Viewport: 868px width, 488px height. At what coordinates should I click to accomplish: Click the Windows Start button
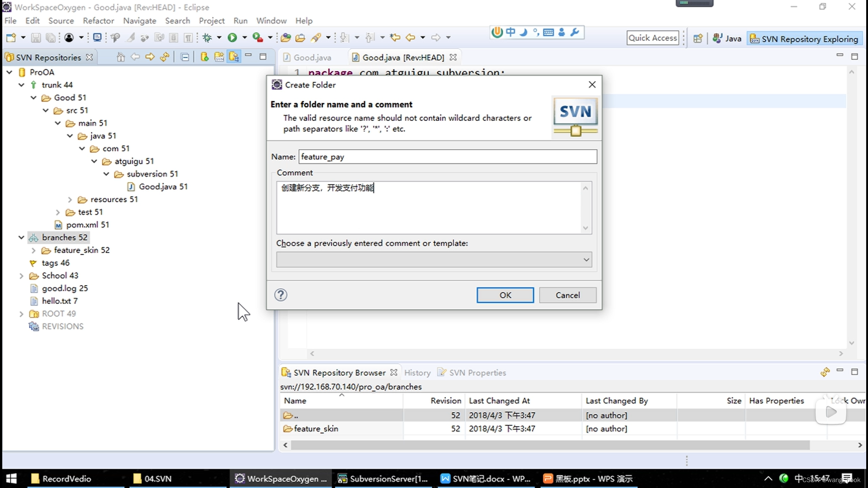pyautogui.click(x=11, y=479)
